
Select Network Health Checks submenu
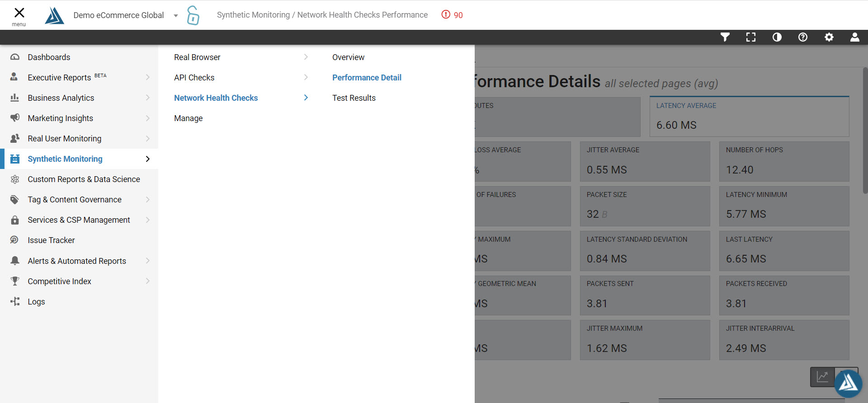[x=216, y=98]
